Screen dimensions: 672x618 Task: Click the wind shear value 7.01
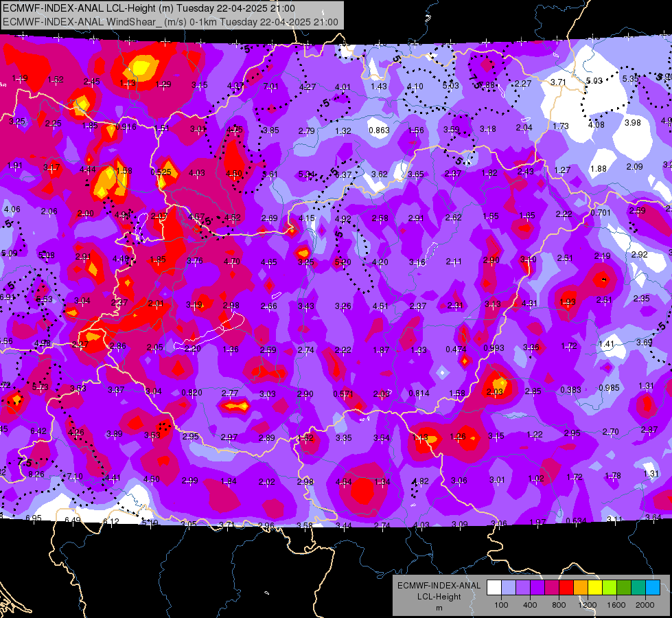click(271, 87)
